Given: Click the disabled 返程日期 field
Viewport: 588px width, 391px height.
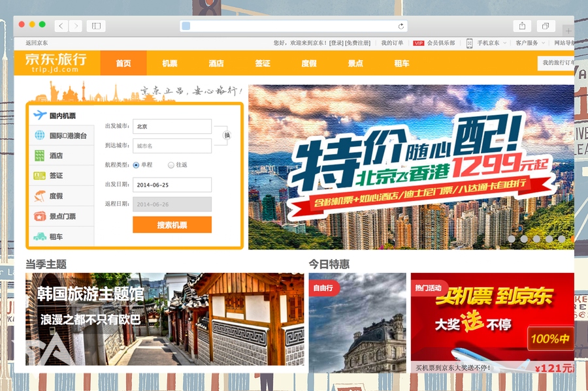Looking at the screenshot, I should [x=172, y=204].
